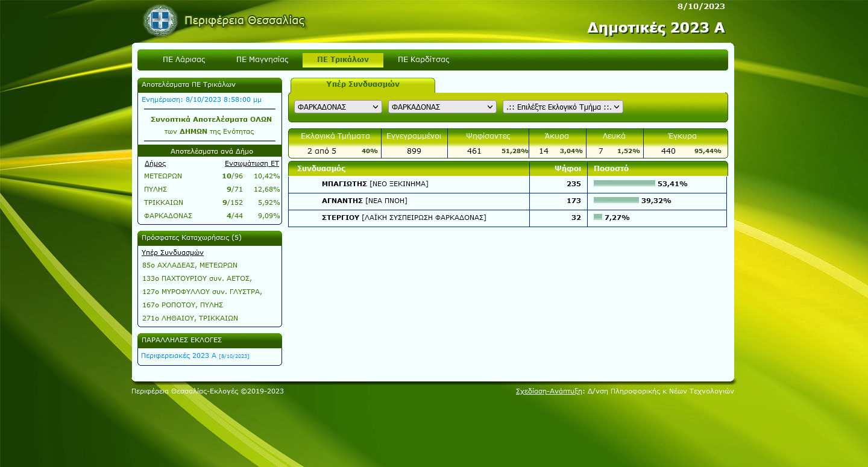Screen dimensions: 868x467
Task: Open recent entry 167ο ΡΟΠΟΤΟΥ, ΠΥΛΗΣ
Action: tap(183, 305)
